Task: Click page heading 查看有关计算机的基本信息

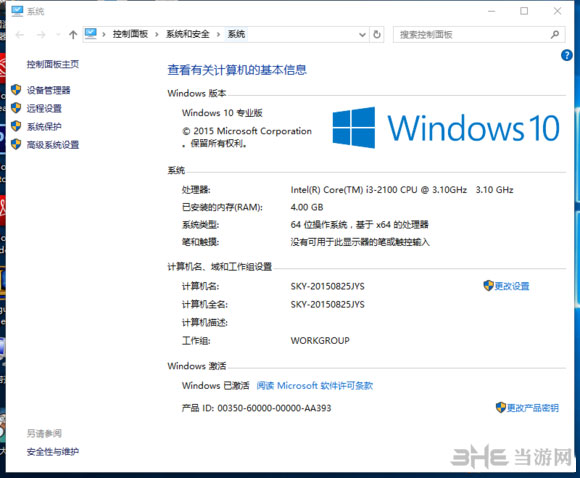Action: (x=237, y=70)
